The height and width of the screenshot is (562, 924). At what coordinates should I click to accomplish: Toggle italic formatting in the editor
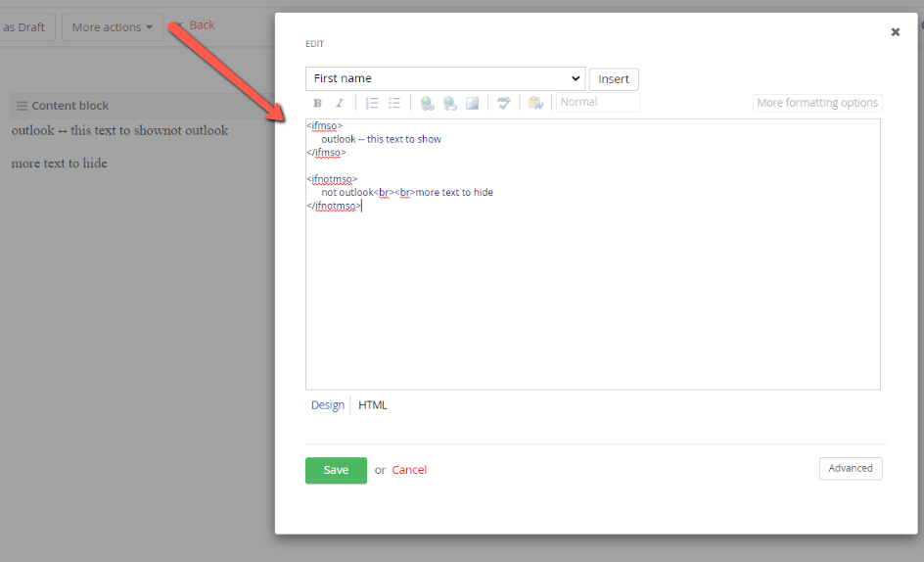(x=340, y=103)
